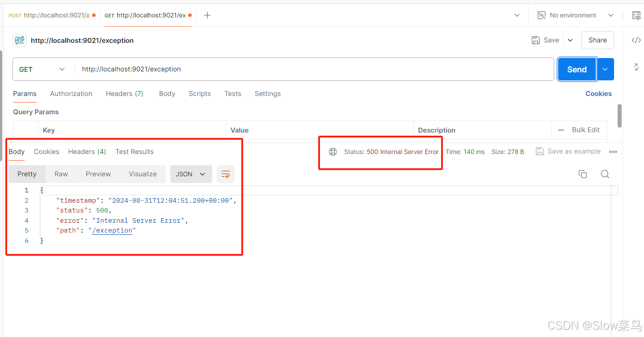This screenshot has height=337, width=644.
Task: Expand the Save options dropdown arrow
Action: pyautogui.click(x=570, y=40)
